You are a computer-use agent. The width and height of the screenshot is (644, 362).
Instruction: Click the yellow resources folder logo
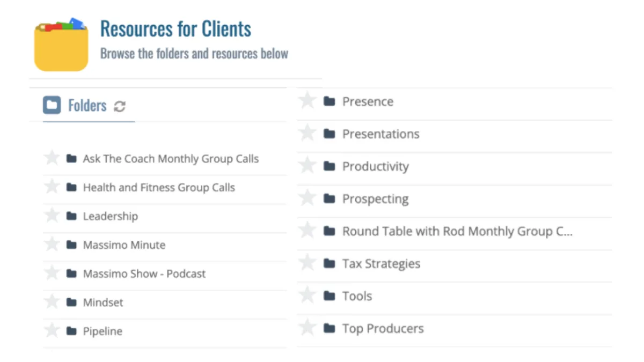(61, 45)
